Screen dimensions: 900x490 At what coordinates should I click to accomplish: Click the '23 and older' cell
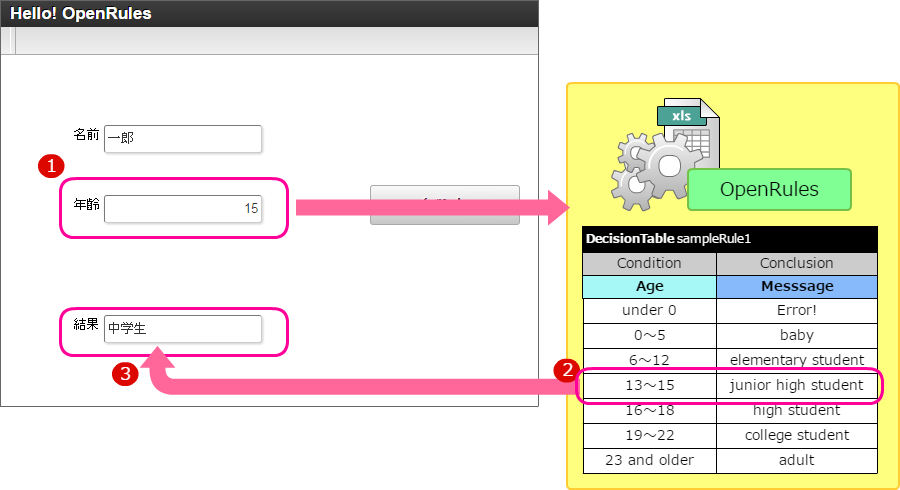click(x=649, y=461)
